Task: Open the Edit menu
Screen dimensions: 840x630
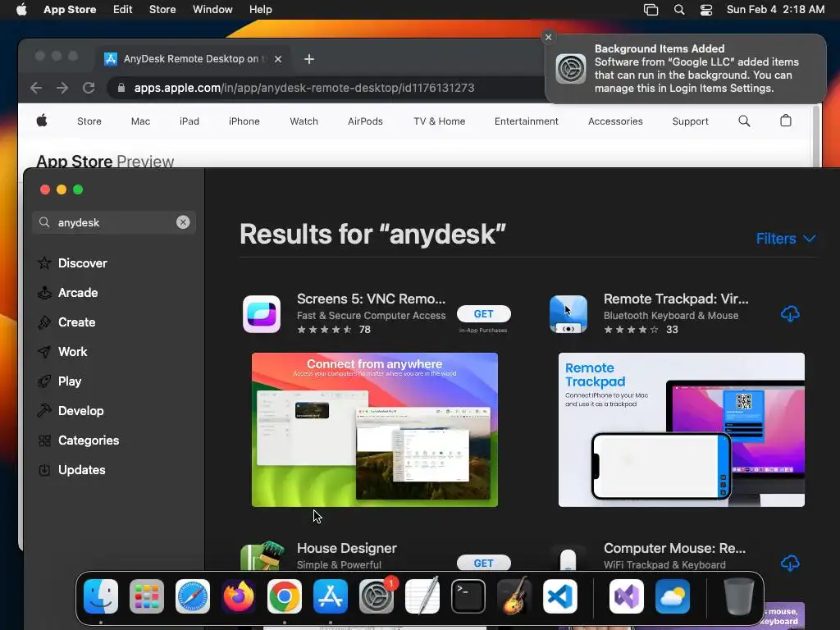Action: [123, 10]
